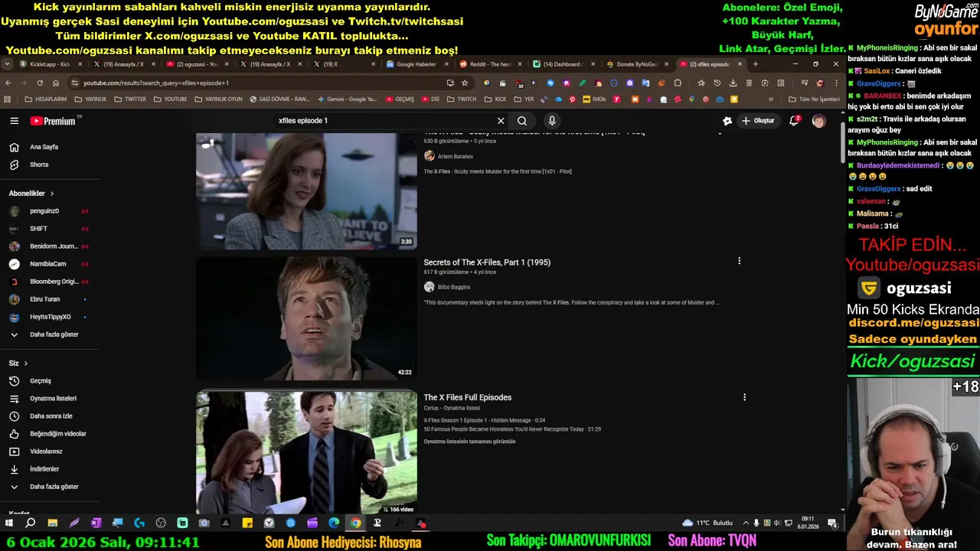Open Daha sonra izle list
980x551 pixels.
[50, 416]
